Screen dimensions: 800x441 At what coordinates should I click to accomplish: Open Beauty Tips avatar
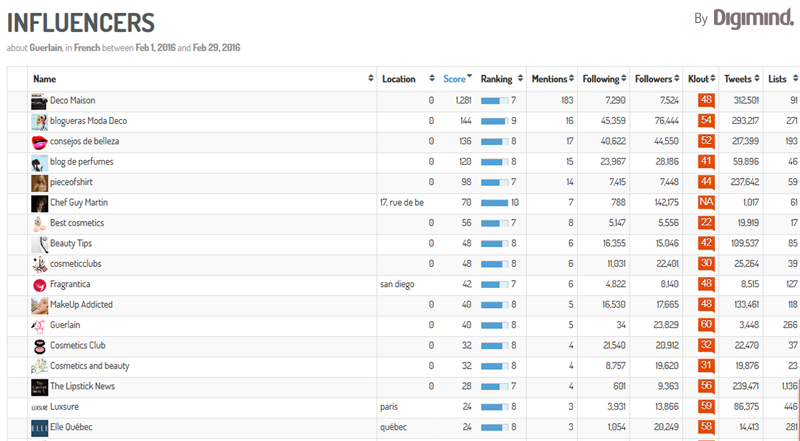pyautogui.click(x=39, y=244)
